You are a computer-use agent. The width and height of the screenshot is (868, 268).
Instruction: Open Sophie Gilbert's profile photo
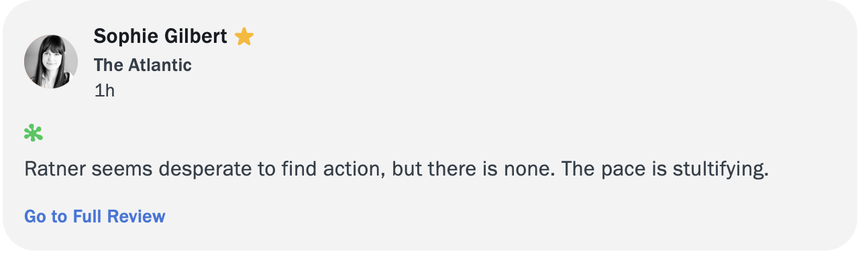pos(51,62)
